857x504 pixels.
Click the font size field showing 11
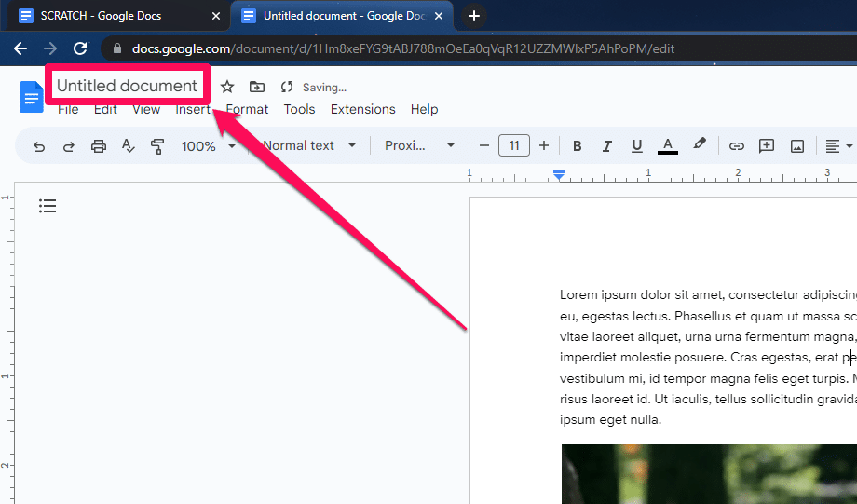(x=514, y=145)
